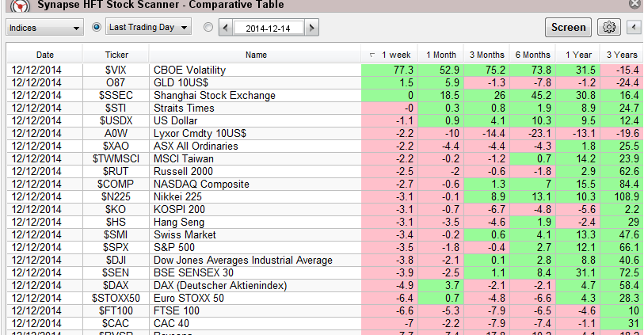
Task: Sort by the 1 Month column
Action: [x=440, y=55]
